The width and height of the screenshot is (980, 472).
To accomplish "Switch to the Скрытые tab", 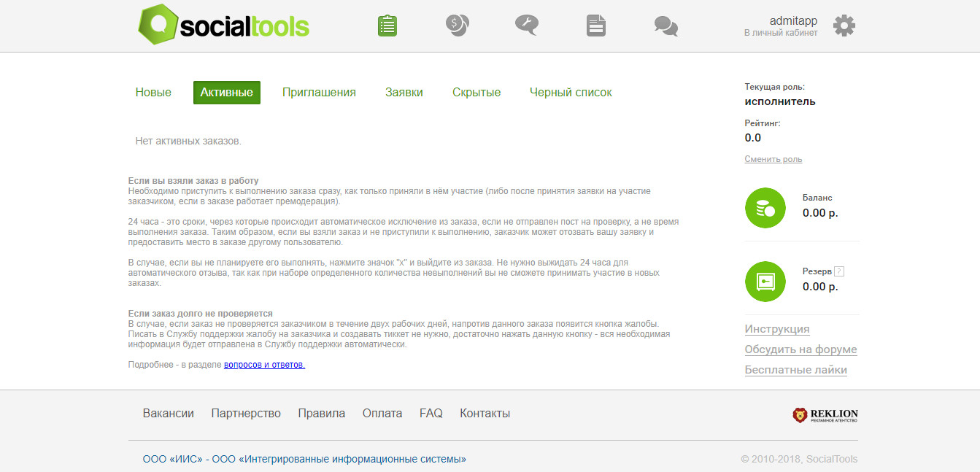I will (x=476, y=92).
